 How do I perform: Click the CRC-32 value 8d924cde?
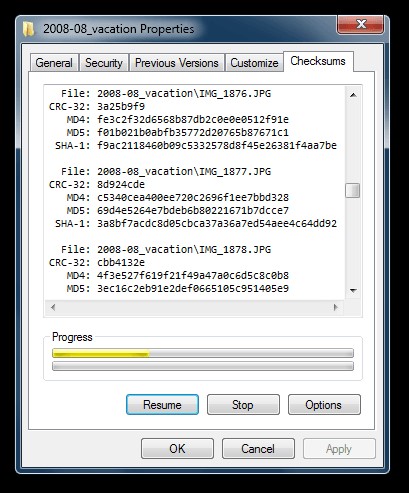121,185
